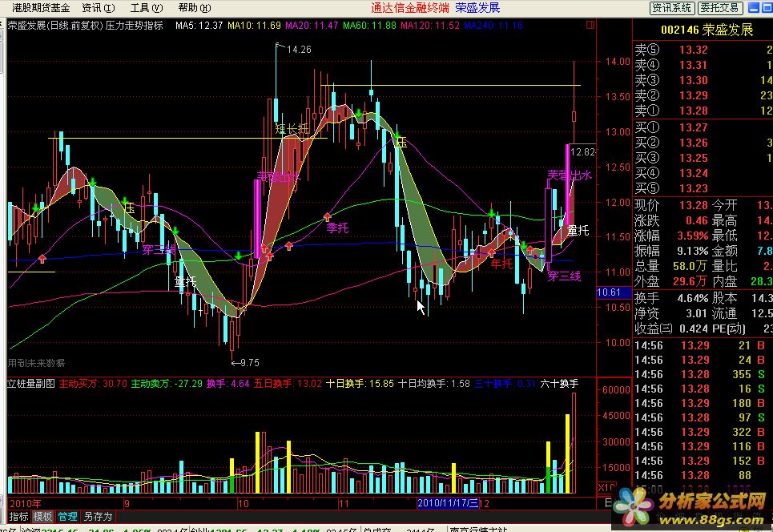
Task: Click the 9.75 low price annotation
Action: coord(250,362)
